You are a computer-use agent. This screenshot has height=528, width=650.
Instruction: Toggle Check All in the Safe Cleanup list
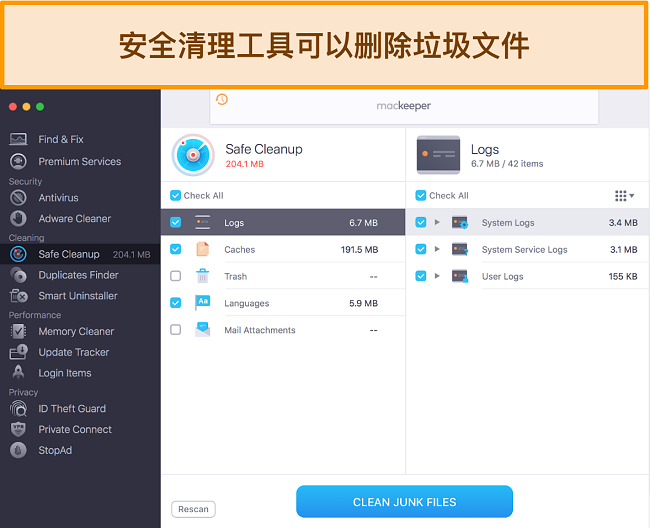click(x=175, y=196)
